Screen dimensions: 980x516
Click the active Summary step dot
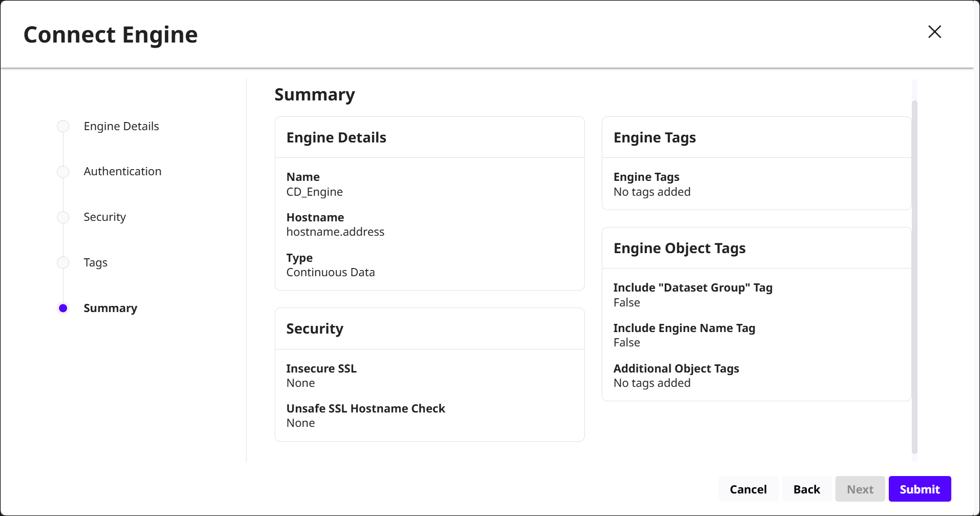(63, 308)
